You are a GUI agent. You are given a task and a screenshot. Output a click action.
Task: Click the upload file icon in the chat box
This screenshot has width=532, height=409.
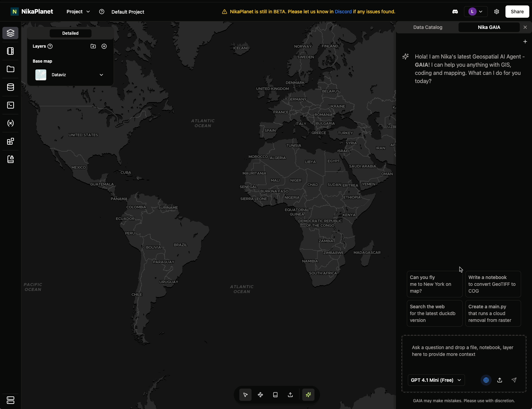[500, 380]
